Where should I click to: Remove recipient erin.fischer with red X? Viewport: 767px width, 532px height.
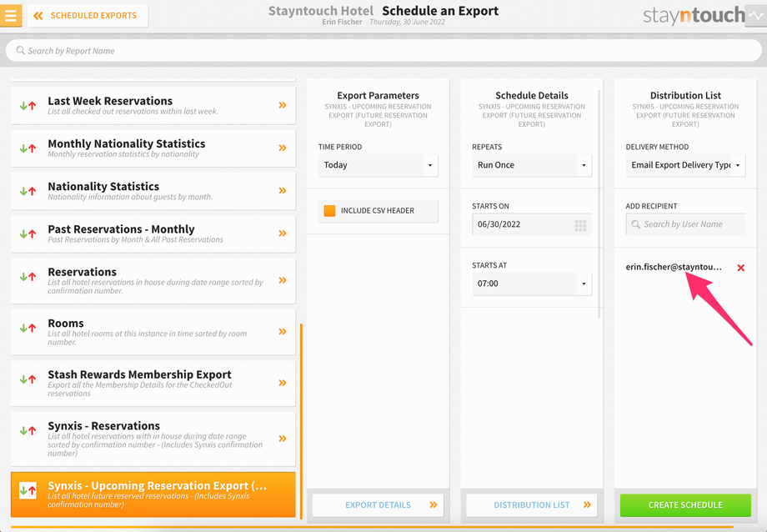(740, 268)
